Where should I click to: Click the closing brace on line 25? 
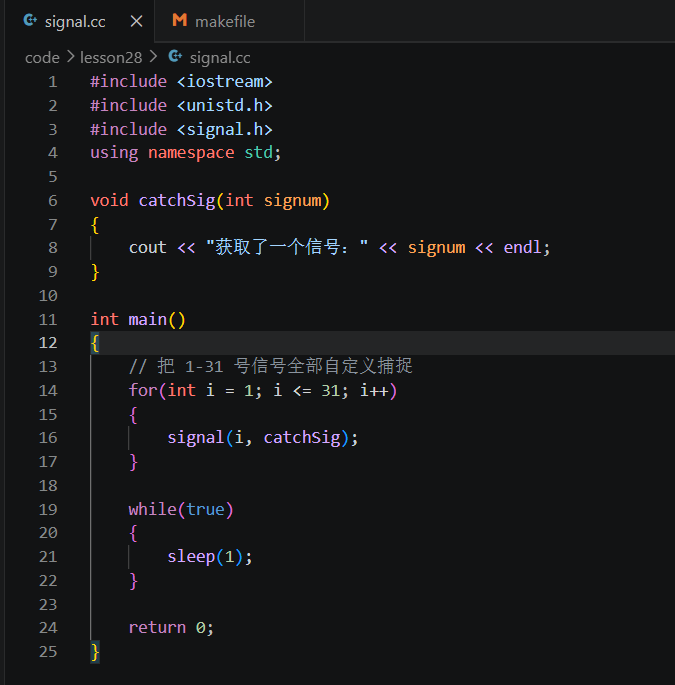pos(95,652)
